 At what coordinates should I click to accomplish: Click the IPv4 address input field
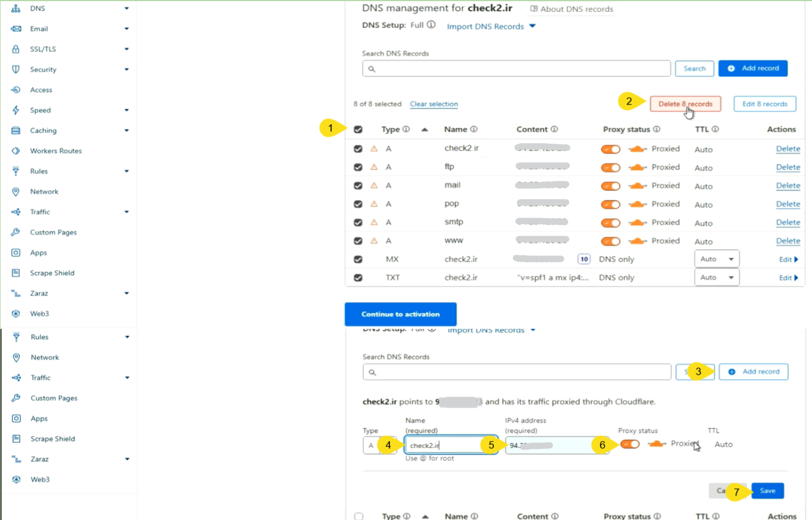557,445
